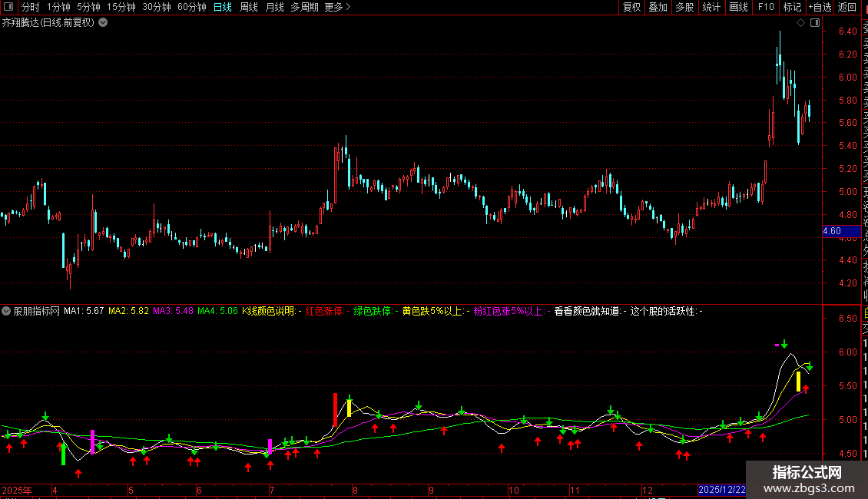Select the 15分钟 period

click(x=121, y=7)
